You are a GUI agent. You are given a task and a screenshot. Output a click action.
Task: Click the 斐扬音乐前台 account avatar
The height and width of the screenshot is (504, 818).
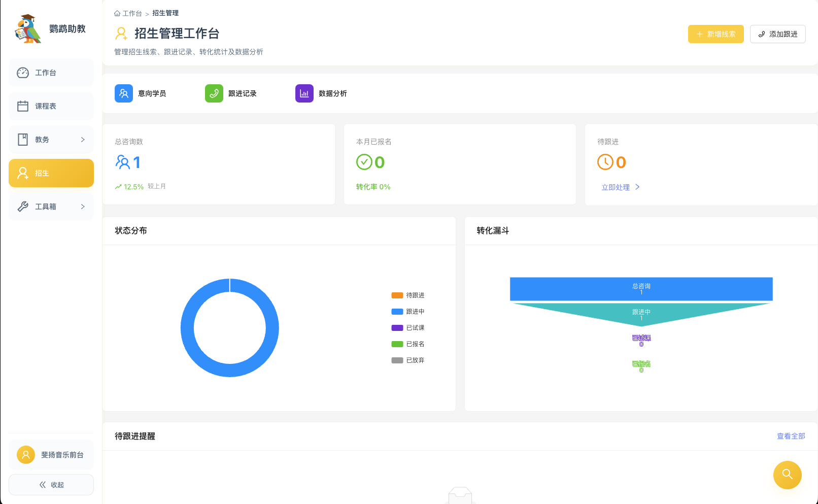26,455
